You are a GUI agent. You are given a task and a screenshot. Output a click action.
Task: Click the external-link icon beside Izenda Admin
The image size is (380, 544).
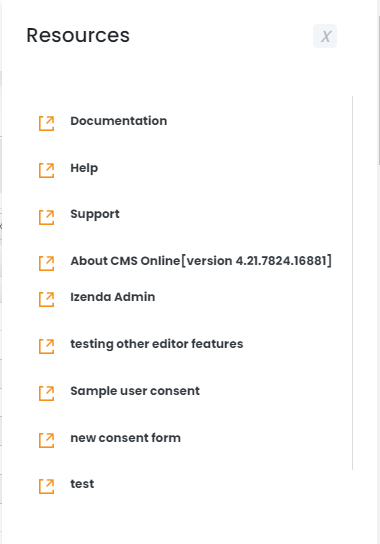click(x=47, y=299)
